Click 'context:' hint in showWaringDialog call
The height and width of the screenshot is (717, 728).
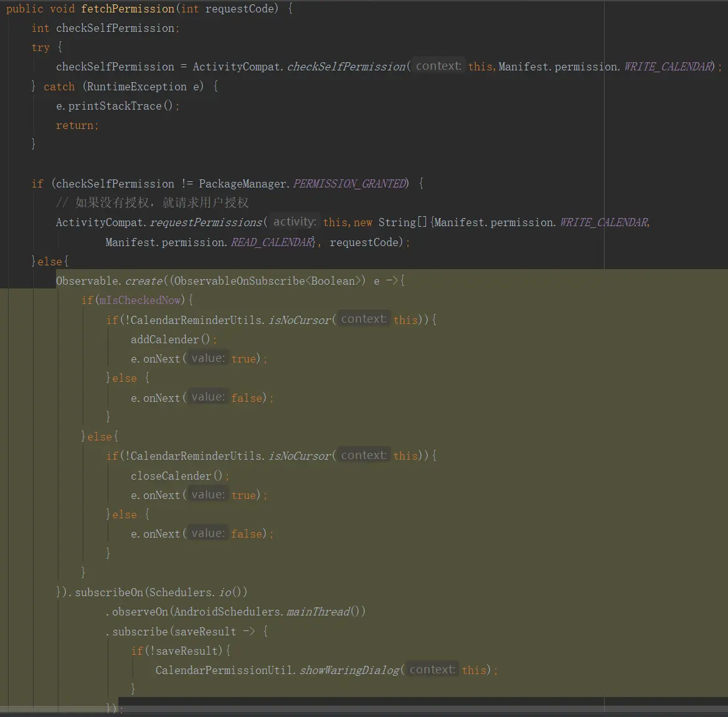[432, 670]
